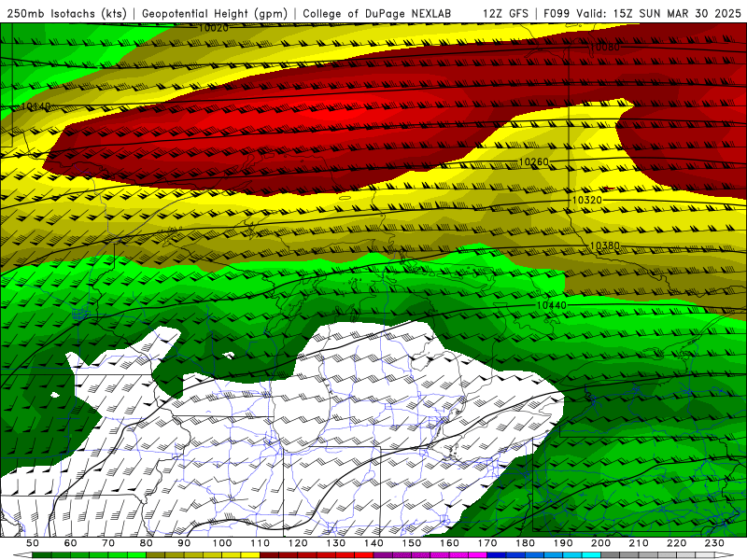This screenshot has width=747, height=560.
Task: Click the 10020 height contour label
Action: pyautogui.click(x=214, y=28)
